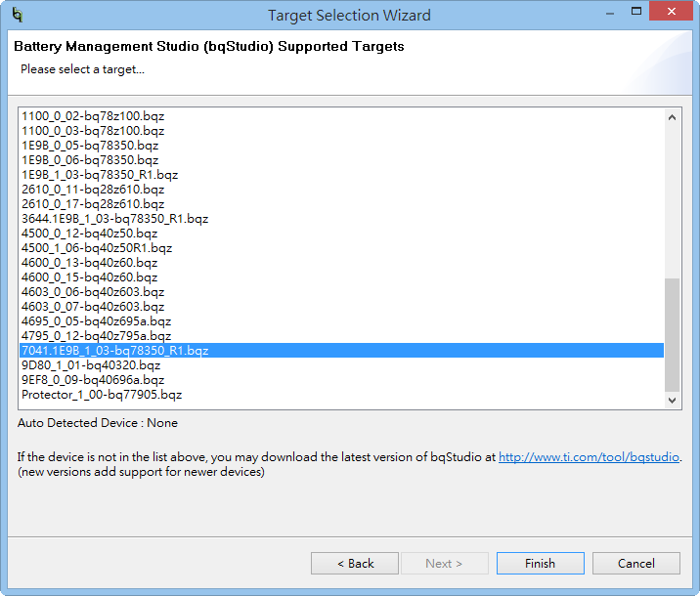This screenshot has width=700, height=596.
Task: Click the scroll down arrow of target list
Action: 672,401
